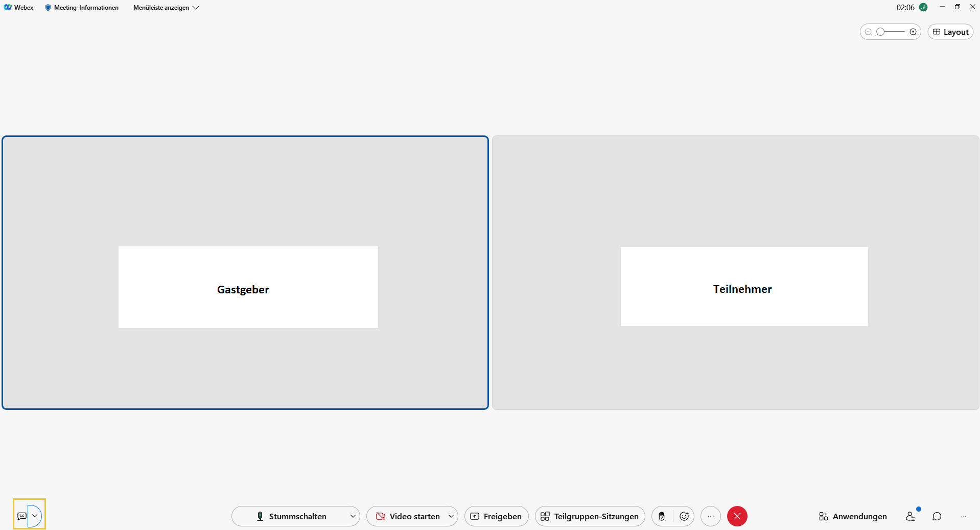Raise hand using the hand icon
Screen dimensions: 980x530
pyautogui.click(x=662, y=516)
